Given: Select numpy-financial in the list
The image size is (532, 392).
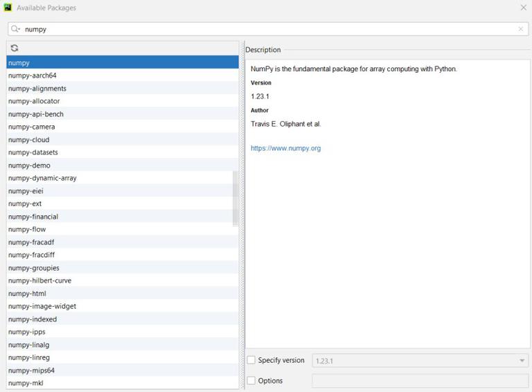Looking at the screenshot, I should pyautogui.click(x=123, y=216).
